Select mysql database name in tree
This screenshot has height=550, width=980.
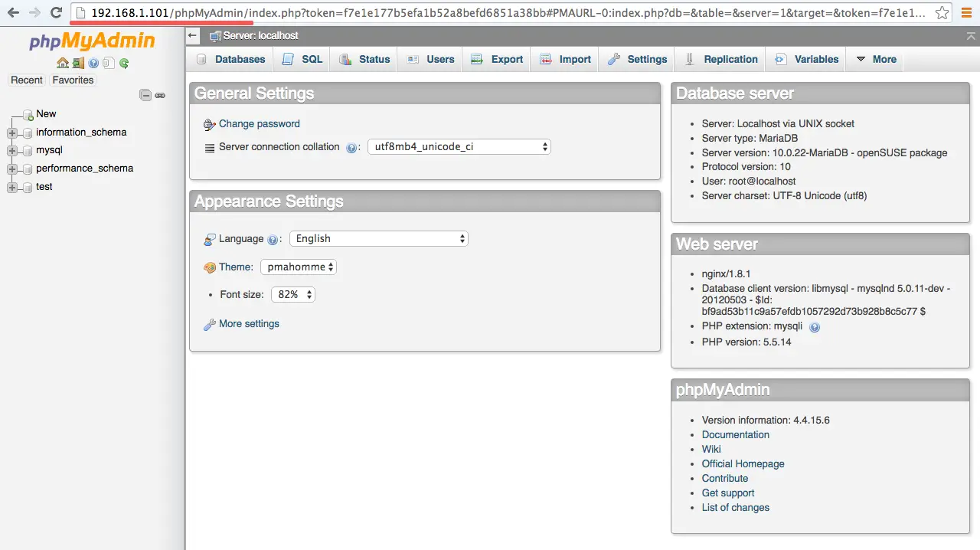coord(49,151)
